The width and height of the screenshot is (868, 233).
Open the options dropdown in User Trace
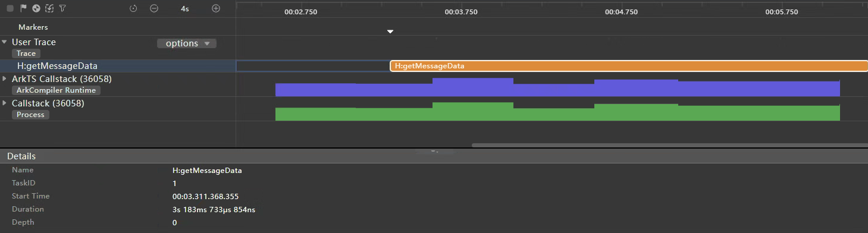click(187, 43)
